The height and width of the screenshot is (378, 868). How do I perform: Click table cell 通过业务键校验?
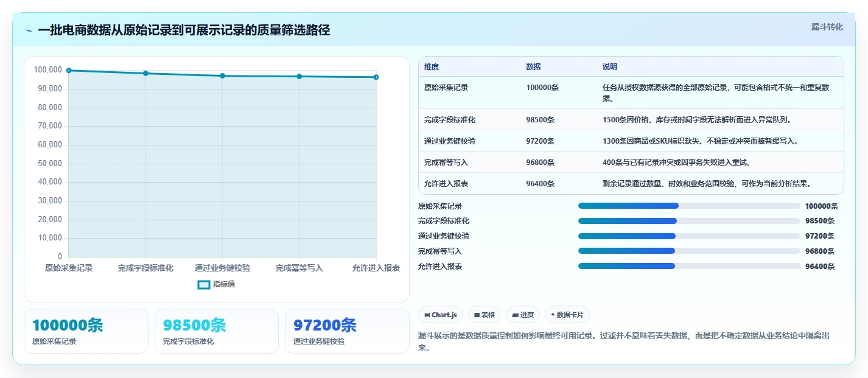click(x=450, y=141)
